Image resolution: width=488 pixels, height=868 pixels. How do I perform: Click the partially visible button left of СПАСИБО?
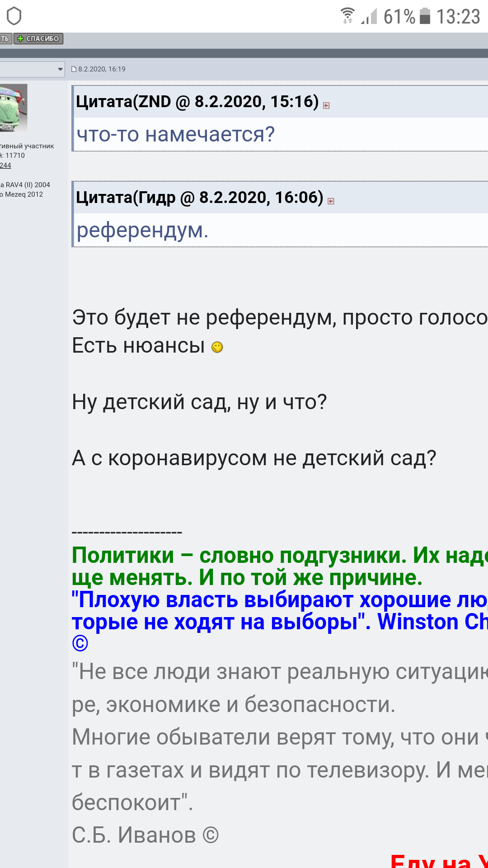(x=5, y=39)
